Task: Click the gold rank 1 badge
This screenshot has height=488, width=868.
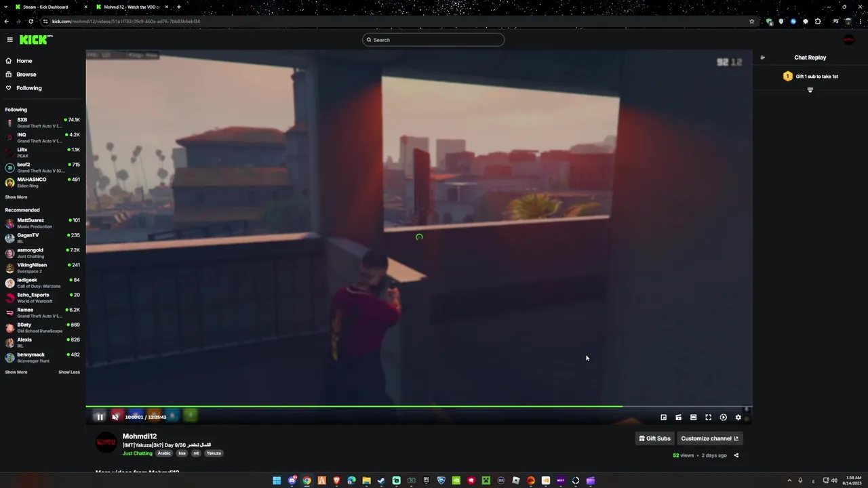Action: pyautogui.click(x=787, y=77)
